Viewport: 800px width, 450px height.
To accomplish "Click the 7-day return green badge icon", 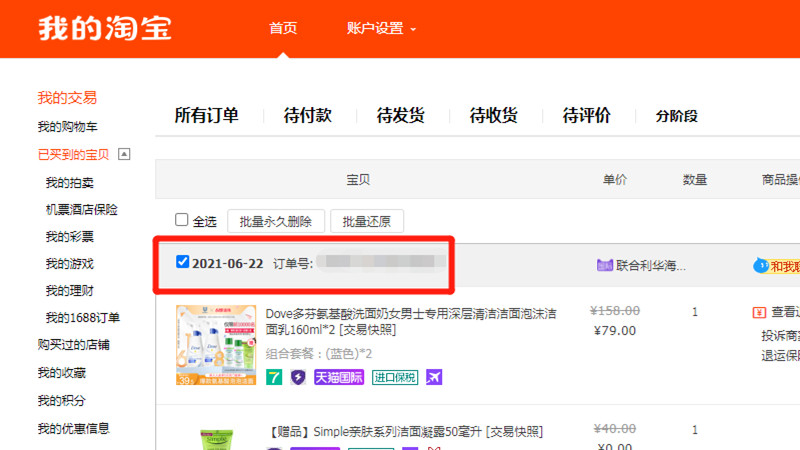I will [x=274, y=377].
